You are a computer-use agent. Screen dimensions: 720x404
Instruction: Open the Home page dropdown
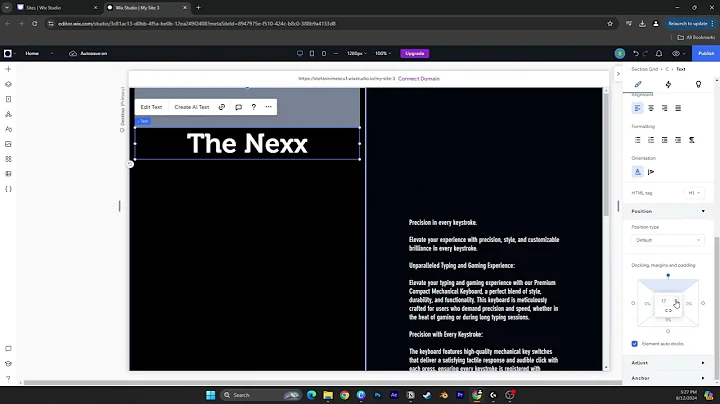[x=39, y=53]
